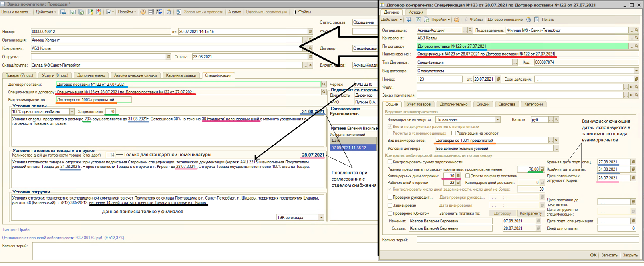Select history row 07.09.2021 11:36:12
Screen dimensions: 644x266
click(x=353, y=148)
